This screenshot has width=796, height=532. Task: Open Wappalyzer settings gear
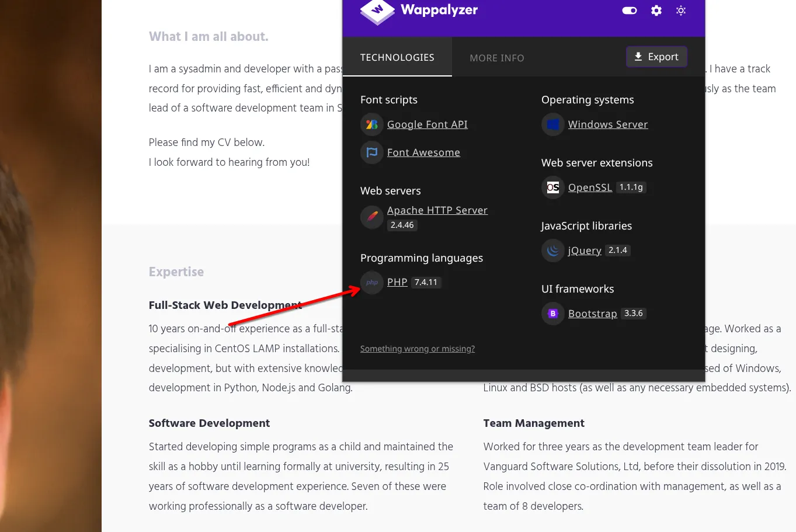point(656,11)
